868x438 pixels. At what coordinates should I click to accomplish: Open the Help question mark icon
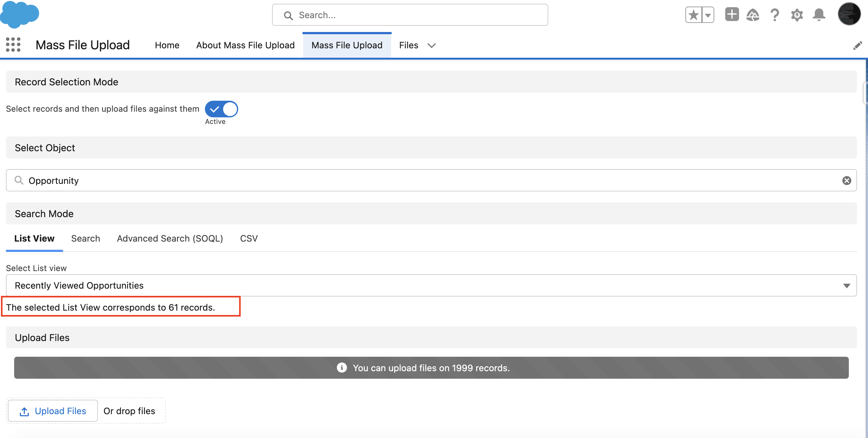point(775,15)
